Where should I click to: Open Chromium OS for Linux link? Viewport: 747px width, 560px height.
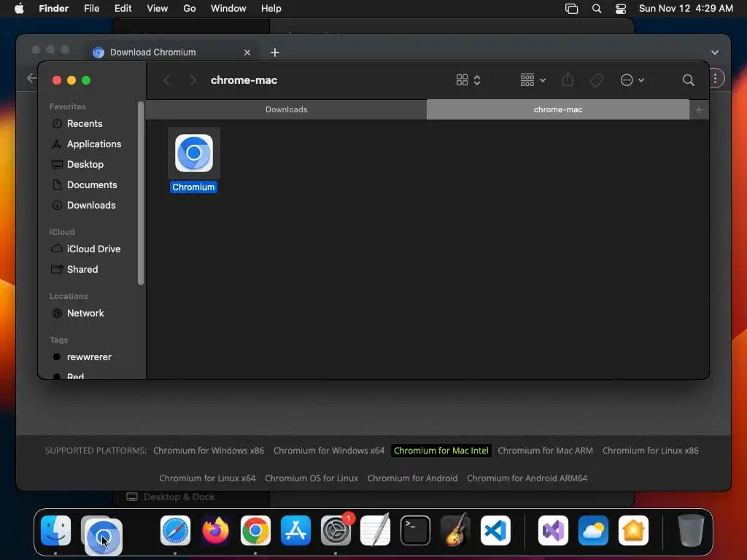coord(311,478)
